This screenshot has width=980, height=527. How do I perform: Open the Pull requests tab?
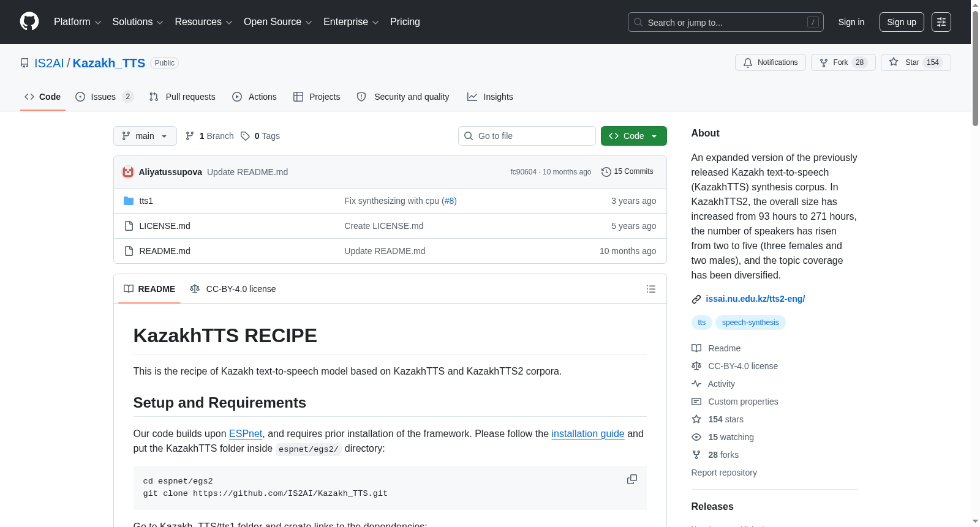click(183, 97)
